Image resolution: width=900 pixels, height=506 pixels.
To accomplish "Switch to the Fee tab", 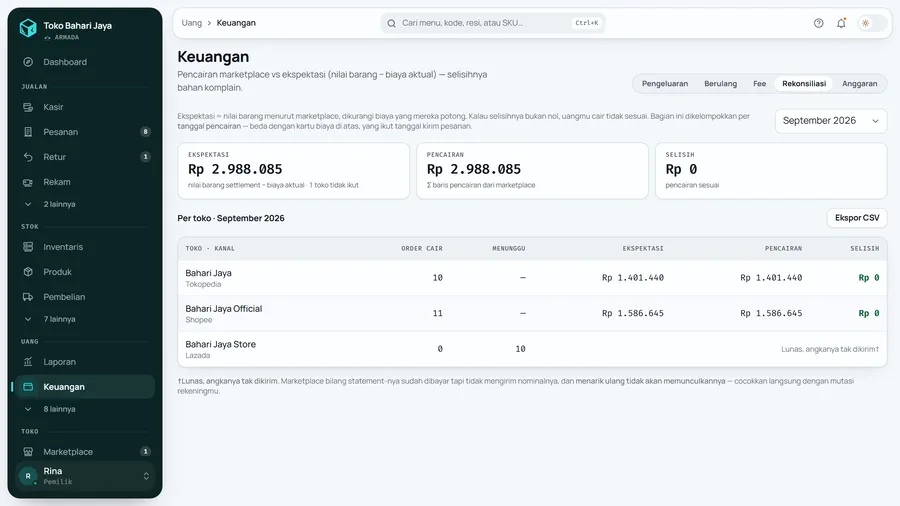I will [x=759, y=84].
